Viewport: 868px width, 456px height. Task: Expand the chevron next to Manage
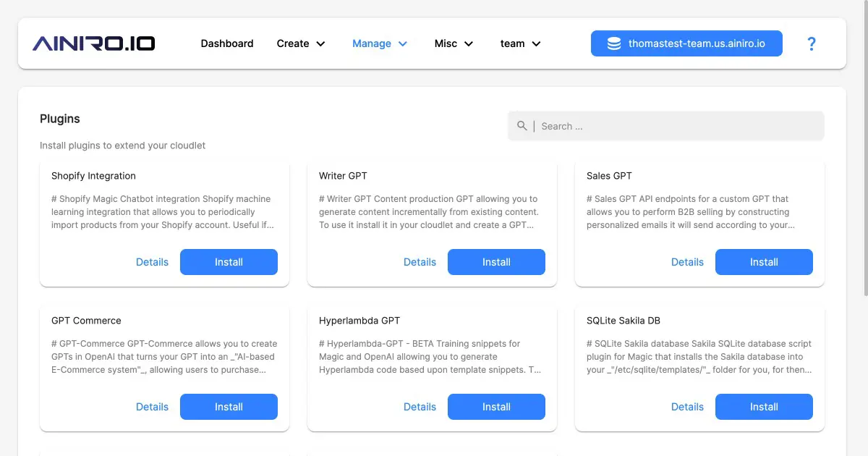[403, 44]
